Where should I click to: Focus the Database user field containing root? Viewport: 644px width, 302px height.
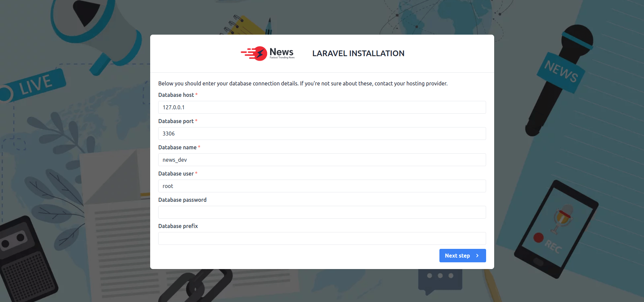(322, 186)
